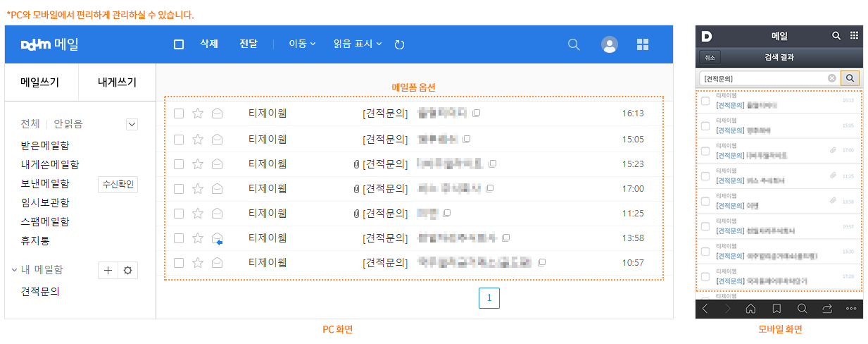Click the read-status envelope icon on the 13:58 email

[218, 239]
